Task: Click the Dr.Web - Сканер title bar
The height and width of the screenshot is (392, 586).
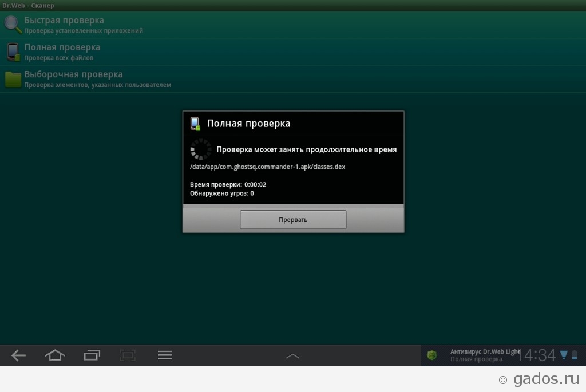Action: 293,6
